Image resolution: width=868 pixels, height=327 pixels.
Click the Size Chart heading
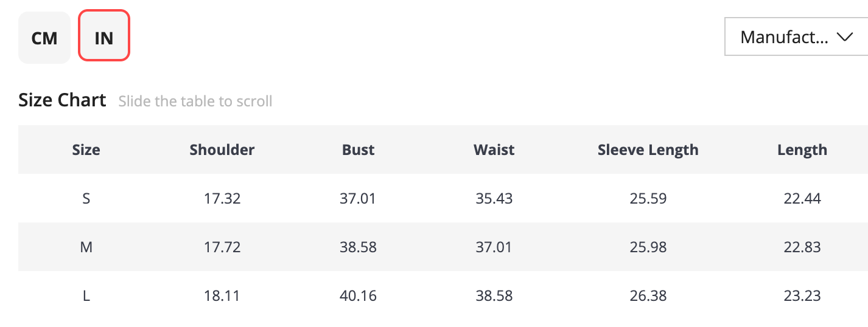tap(62, 100)
